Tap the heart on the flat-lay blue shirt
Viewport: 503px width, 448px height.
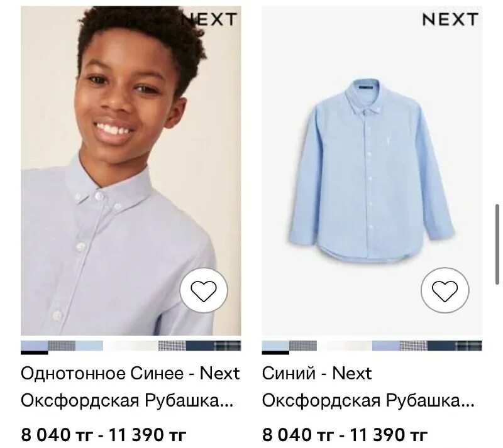pyautogui.click(x=445, y=290)
